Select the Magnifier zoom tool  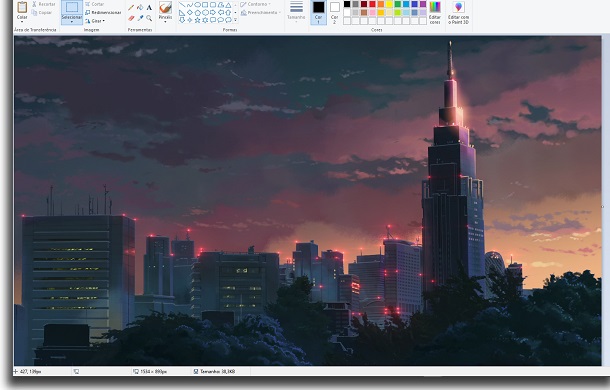[149, 18]
